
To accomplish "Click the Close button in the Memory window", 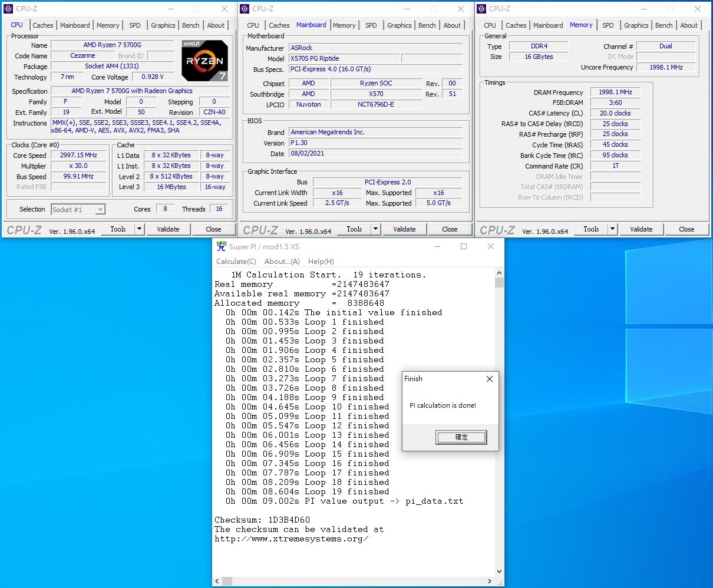I will [x=686, y=229].
